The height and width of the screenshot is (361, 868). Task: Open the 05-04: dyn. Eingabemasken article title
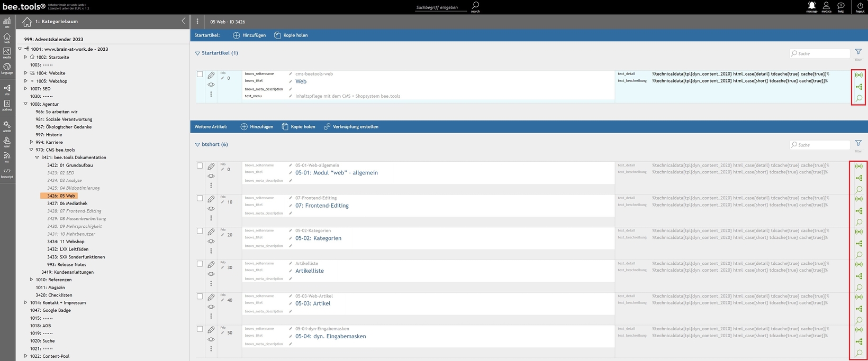point(330,336)
